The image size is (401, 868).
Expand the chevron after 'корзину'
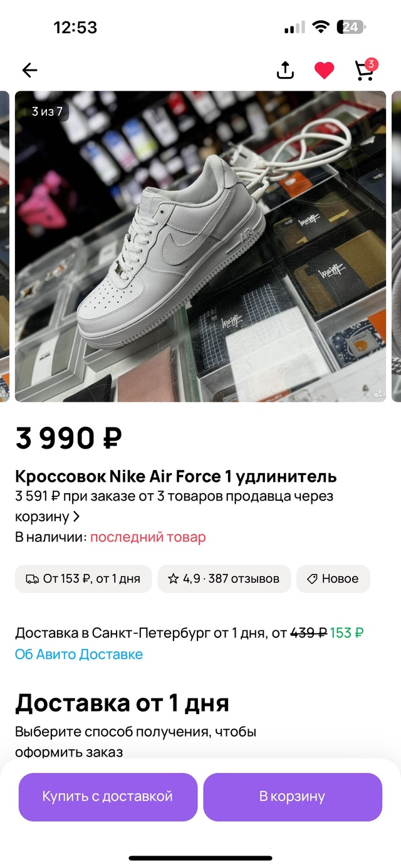(x=76, y=517)
